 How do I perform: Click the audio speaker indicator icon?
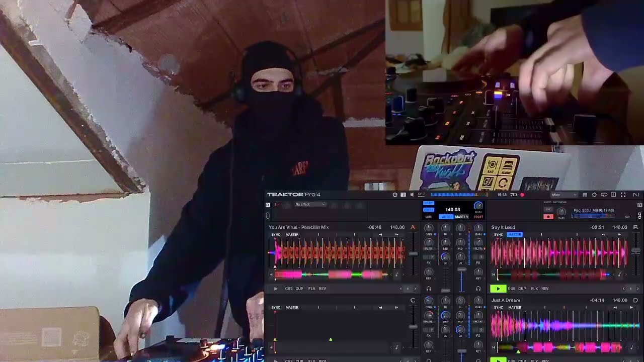412,195
